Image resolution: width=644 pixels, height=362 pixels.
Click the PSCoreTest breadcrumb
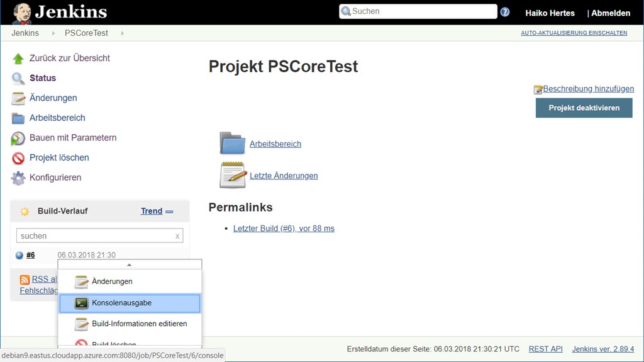pos(86,33)
